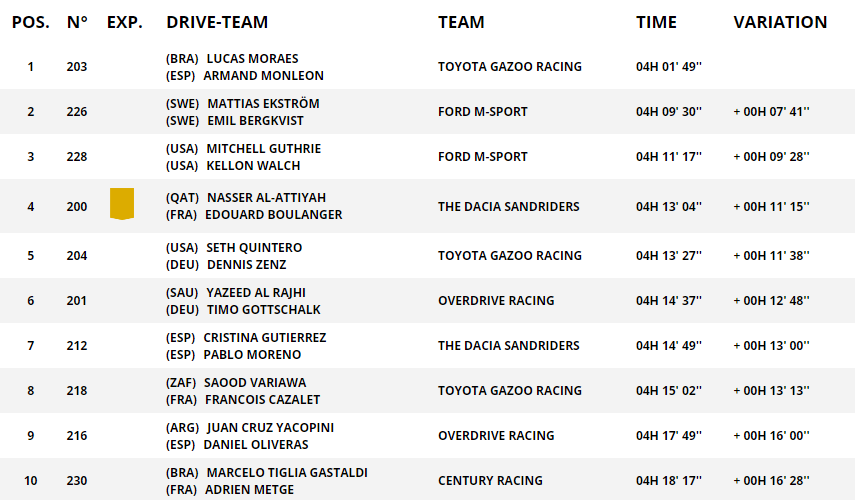Click the DRIVE-TEAM column header
Screen dimensions: 855x500
point(217,22)
